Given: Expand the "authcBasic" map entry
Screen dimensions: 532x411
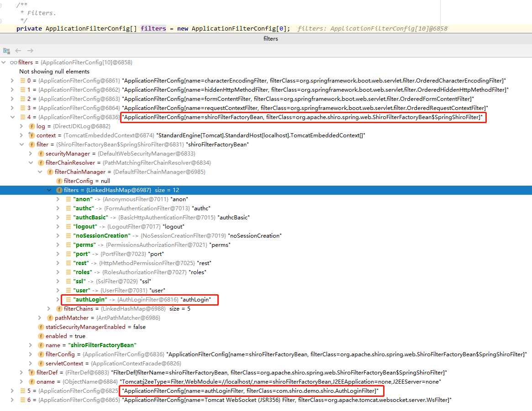Looking at the screenshot, I should (x=58, y=218).
